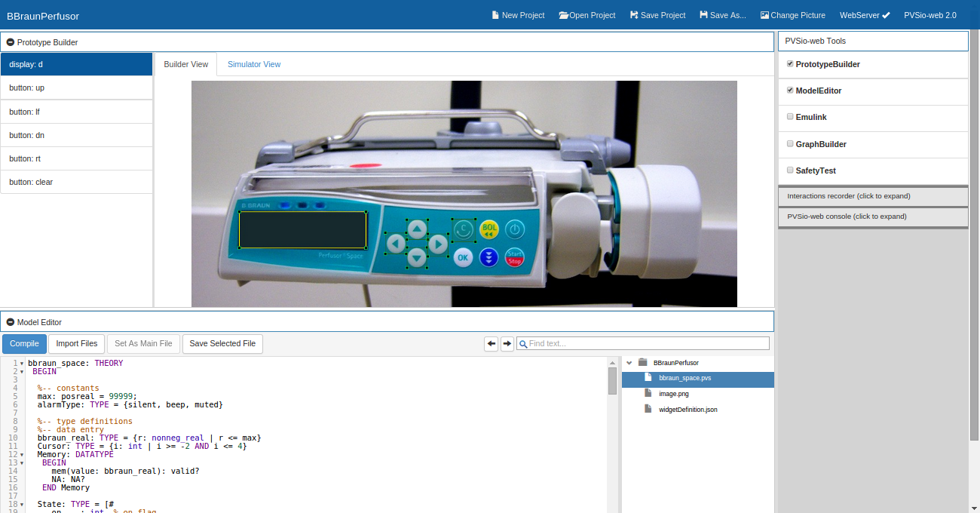
Task: Click the pump's up arrow button widget
Action: 417,229
